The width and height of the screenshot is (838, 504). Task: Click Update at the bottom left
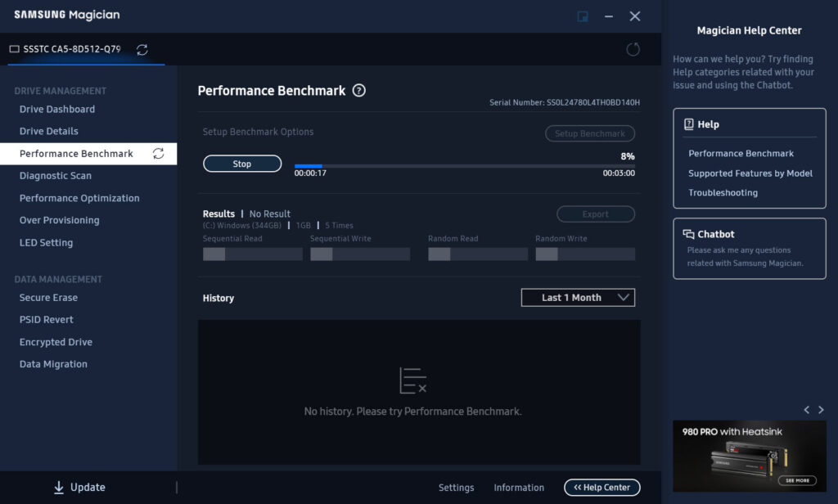coord(79,488)
